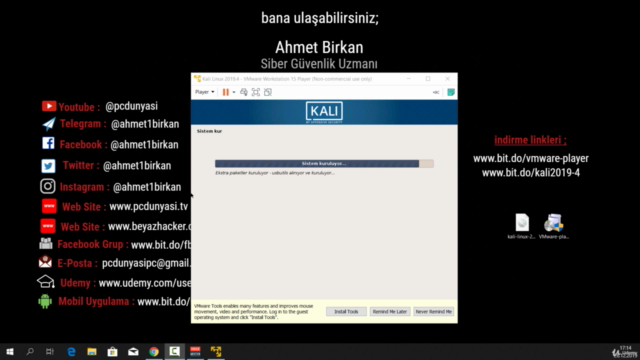Open the Mail app from the taskbar
Screen dimensions: 640x360
(x=133, y=351)
